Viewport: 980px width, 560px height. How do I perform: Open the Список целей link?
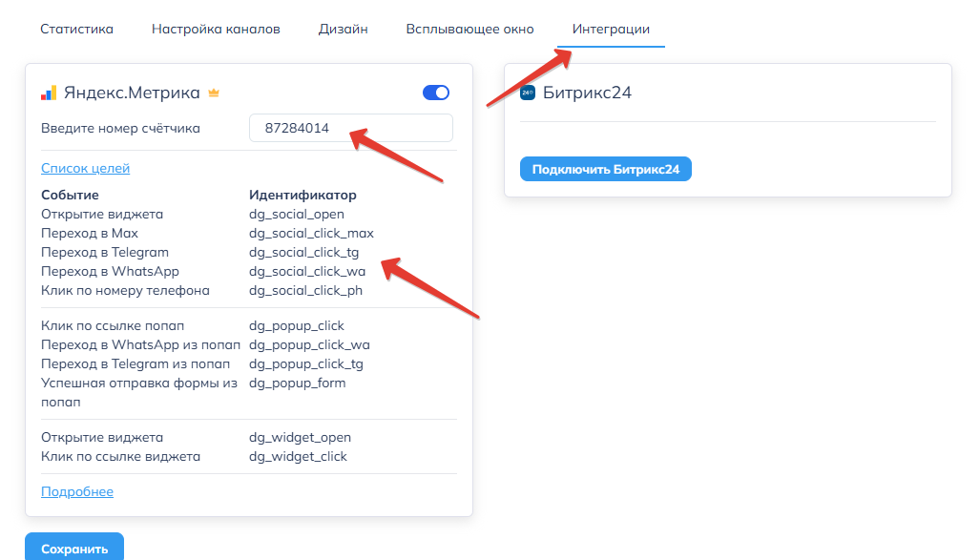(85, 169)
